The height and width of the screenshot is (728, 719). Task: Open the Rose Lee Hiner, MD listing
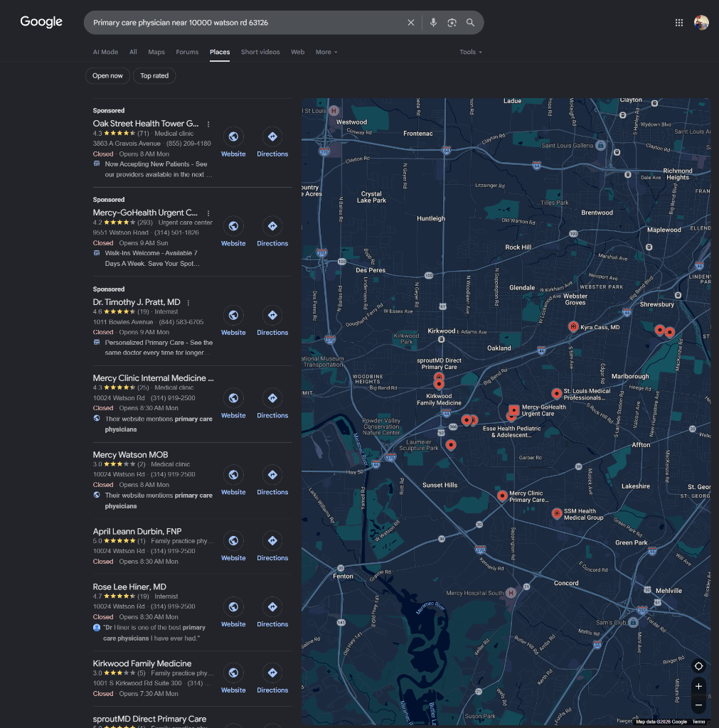pos(129,587)
